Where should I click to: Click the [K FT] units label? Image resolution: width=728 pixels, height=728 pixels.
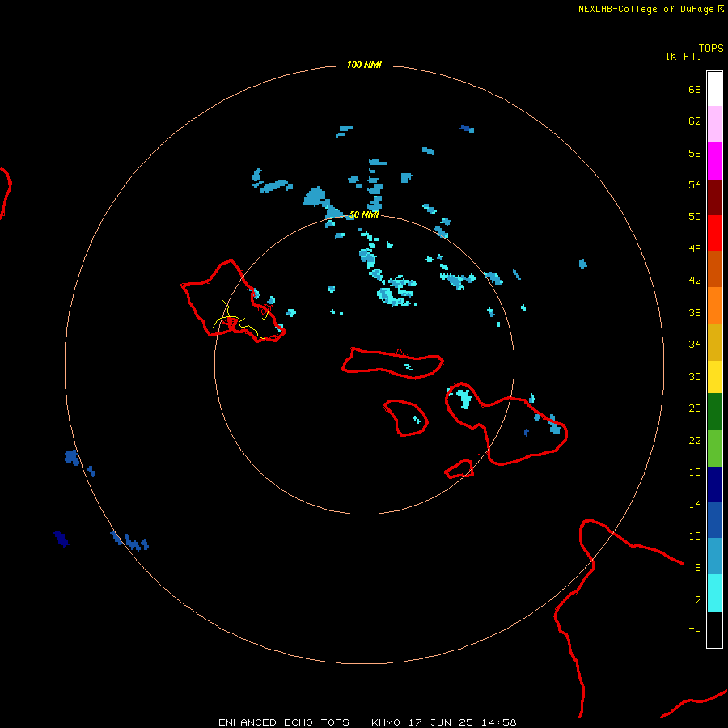click(684, 56)
